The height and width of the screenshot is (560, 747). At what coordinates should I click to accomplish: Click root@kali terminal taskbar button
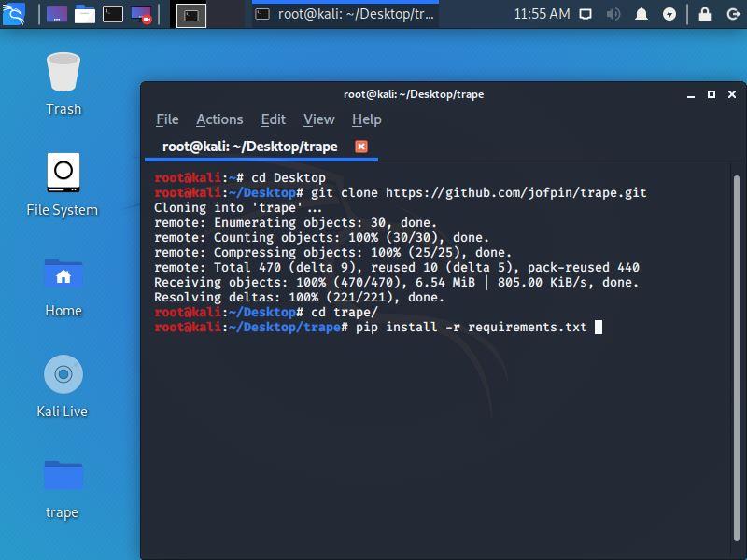coord(345,14)
